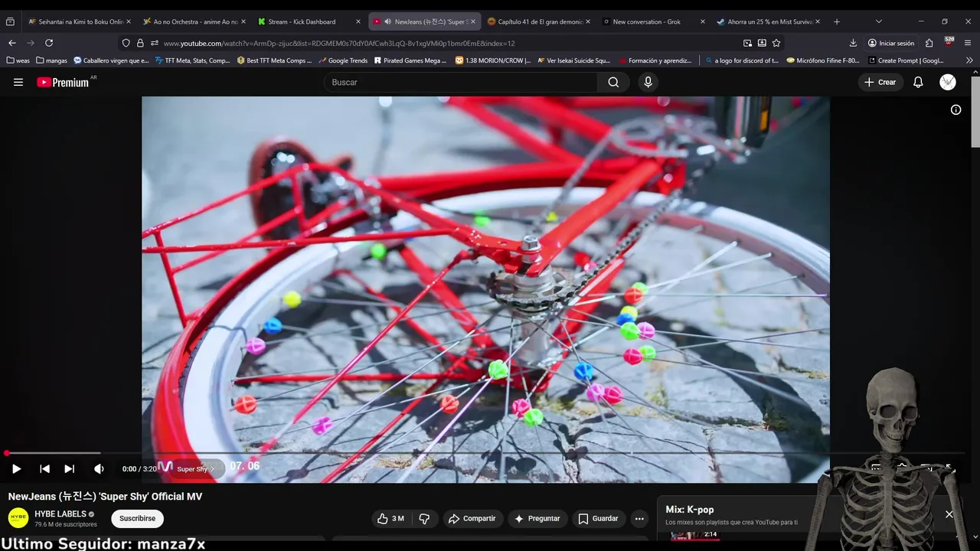The image size is (980, 551).
Task: Click Iniciar sesión in browser toolbar
Action: 891,43
